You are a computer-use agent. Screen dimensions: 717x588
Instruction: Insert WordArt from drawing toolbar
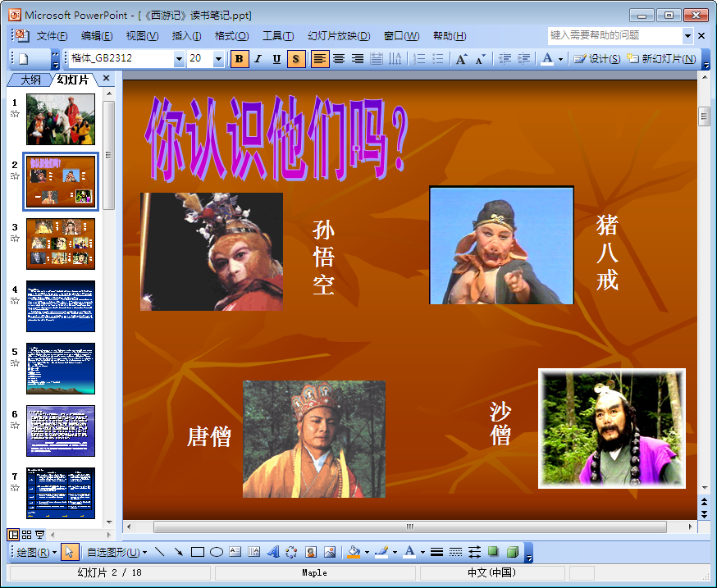click(273, 552)
